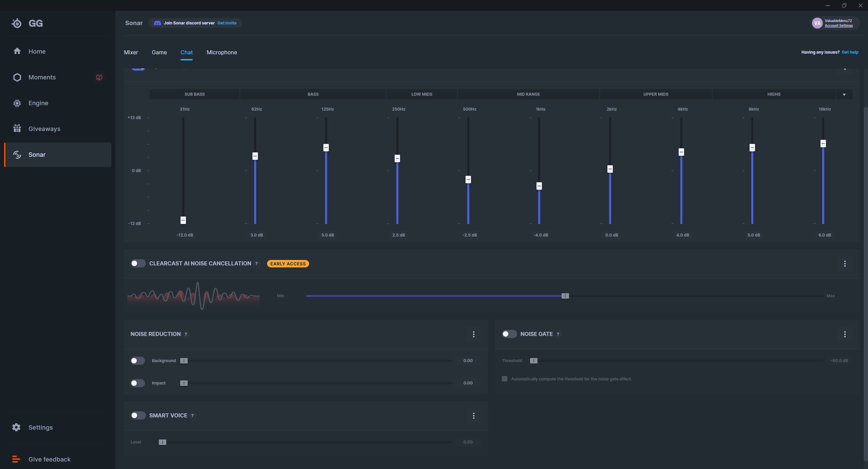Enable the Smart Voice toggle
Screen dimensions: 868x469
click(x=138, y=415)
